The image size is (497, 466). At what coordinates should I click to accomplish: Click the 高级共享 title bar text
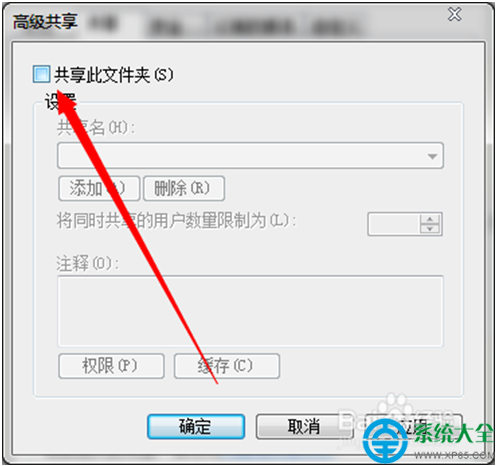pos(45,22)
